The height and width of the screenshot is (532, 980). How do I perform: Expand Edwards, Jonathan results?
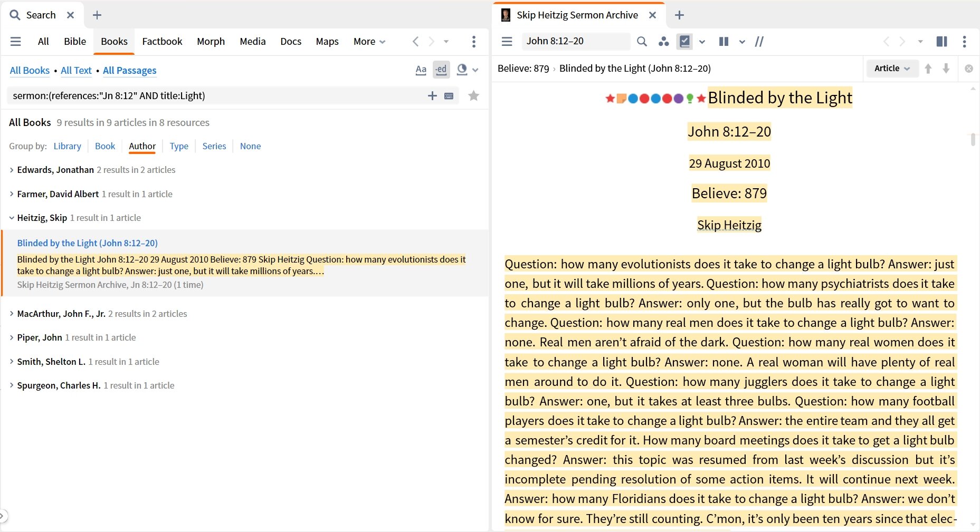pos(12,170)
